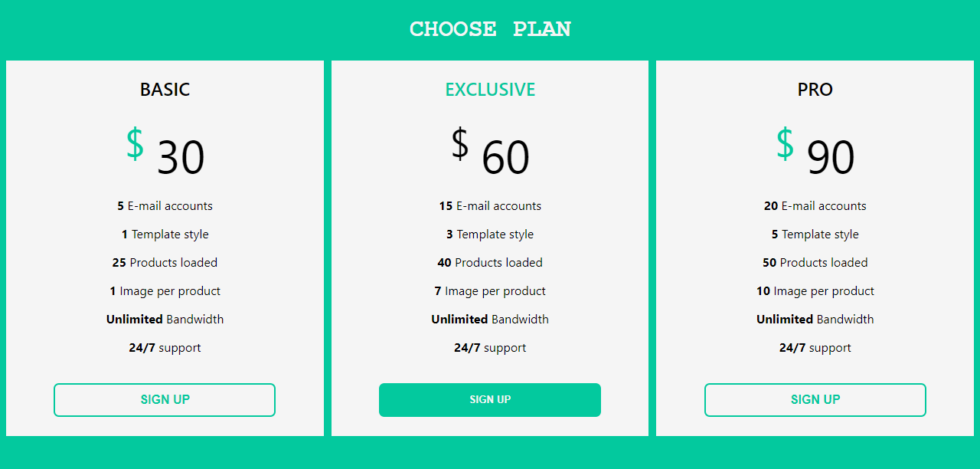Click '10 Image per product' under Pro

pos(815,290)
